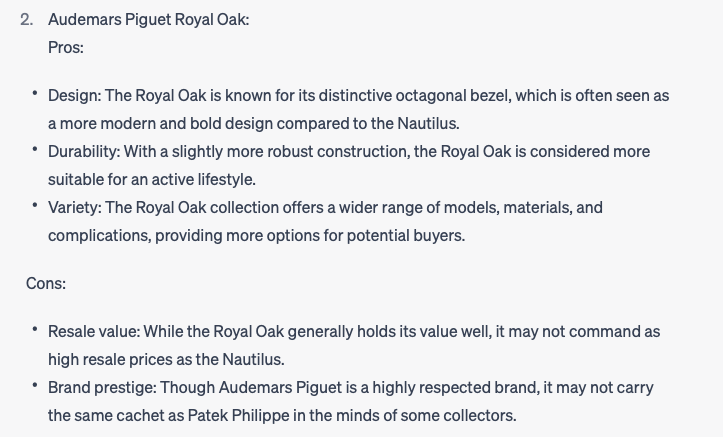
Task: Click the text 'suitable for an active lifestyle.'
Action: point(152,180)
